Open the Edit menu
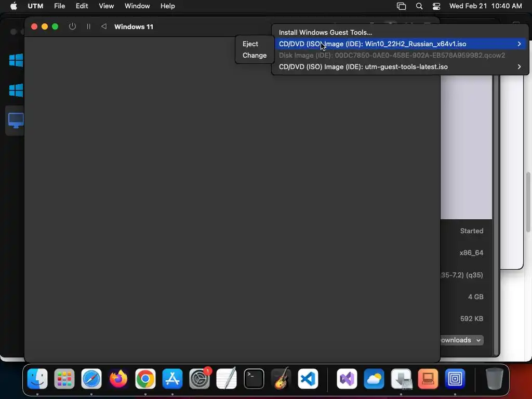 (x=82, y=6)
